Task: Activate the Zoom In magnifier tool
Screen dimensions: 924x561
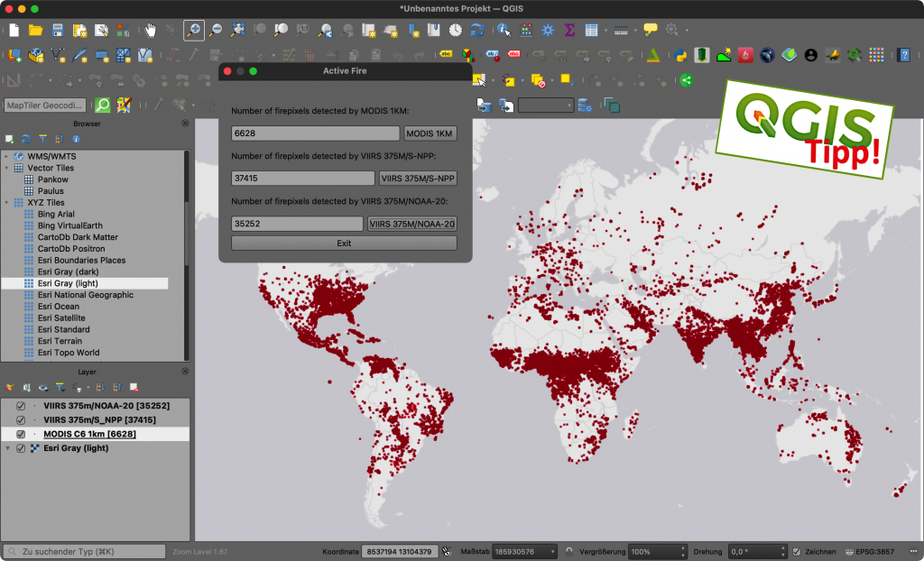Action: (193, 30)
